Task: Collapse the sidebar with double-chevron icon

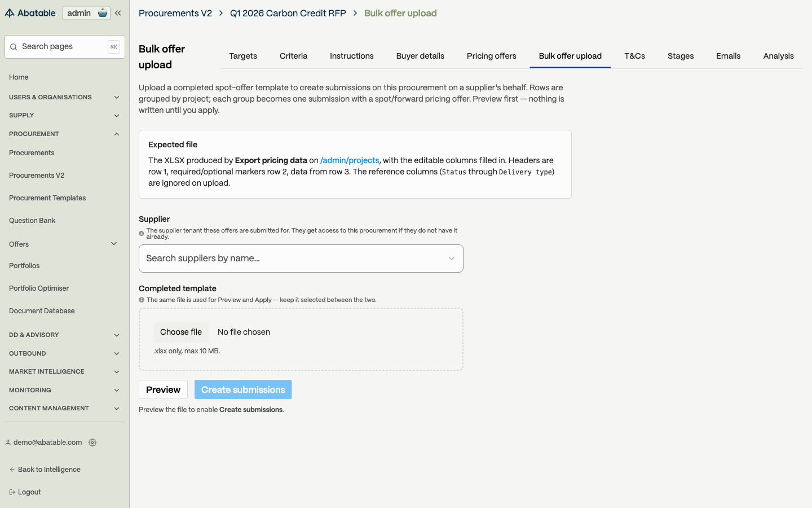Action: pos(118,13)
